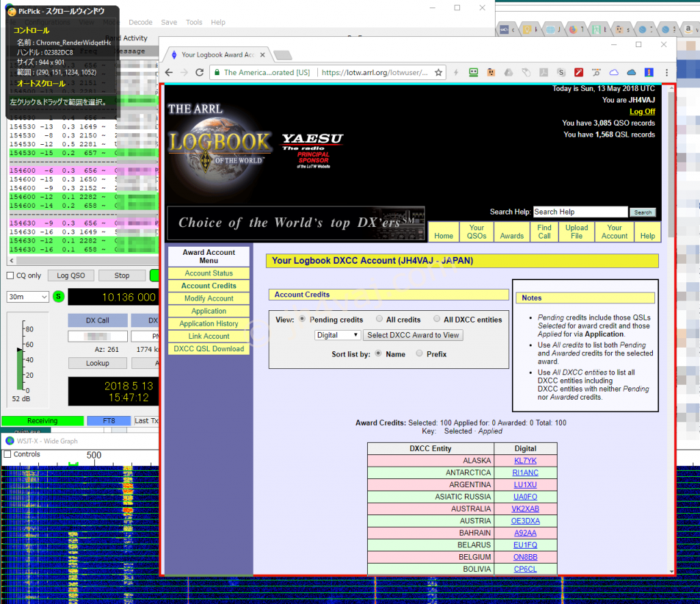The height and width of the screenshot is (604, 700).
Task: Click the Stop button in WSJT-X
Action: (122, 275)
